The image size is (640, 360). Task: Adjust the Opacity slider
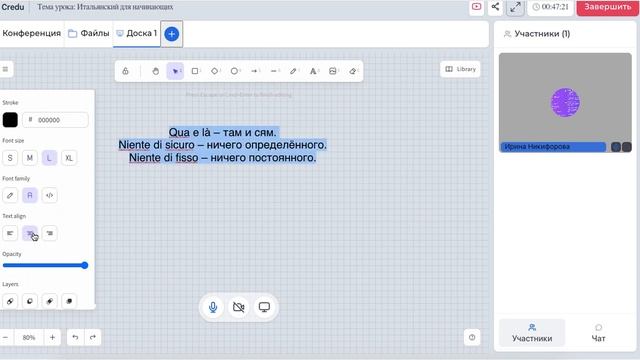[x=45, y=266]
